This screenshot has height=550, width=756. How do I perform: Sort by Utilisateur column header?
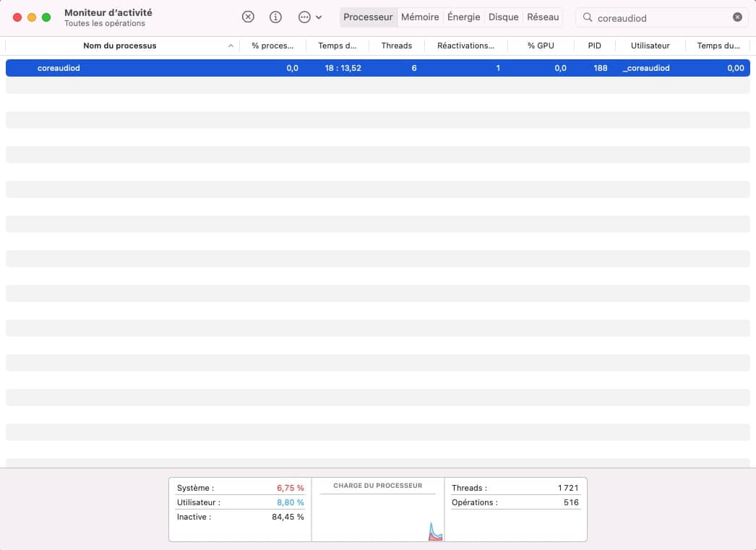click(x=650, y=46)
